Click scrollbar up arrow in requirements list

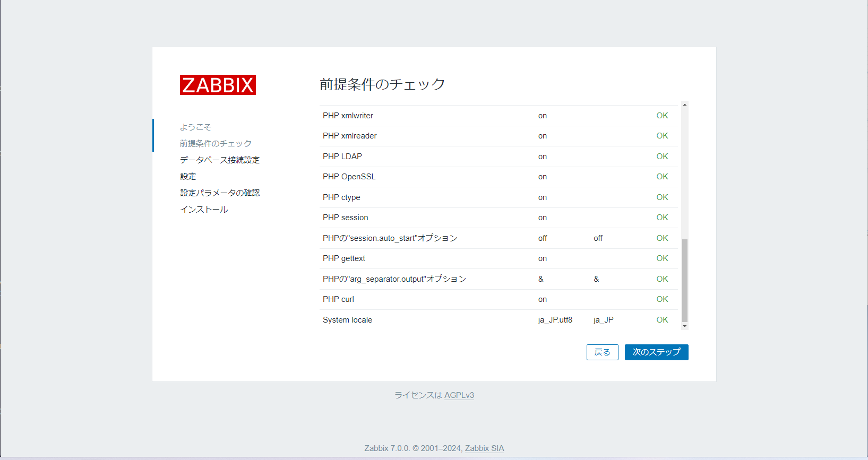tap(685, 105)
